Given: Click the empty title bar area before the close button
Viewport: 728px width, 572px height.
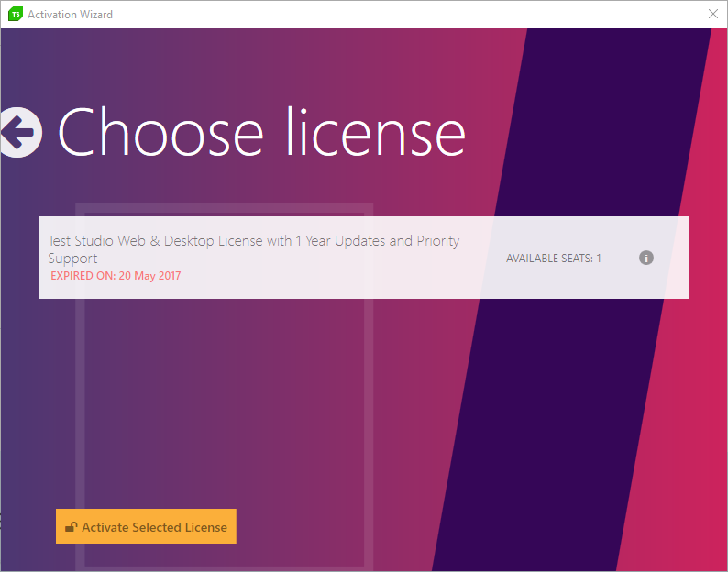Looking at the screenshot, I should point(413,15).
